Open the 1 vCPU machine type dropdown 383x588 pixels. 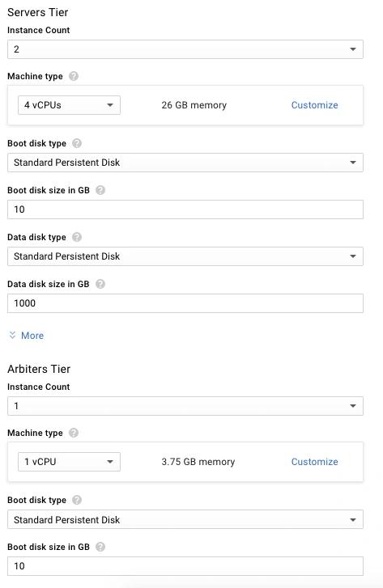pos(69,462)
